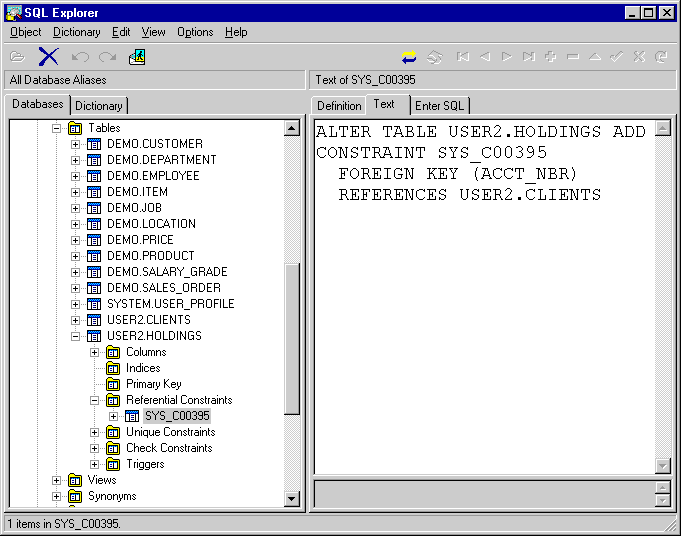Screen dimensions: 681x536
Task: Click the Edit record triangle icon
Action: (595, 56)
